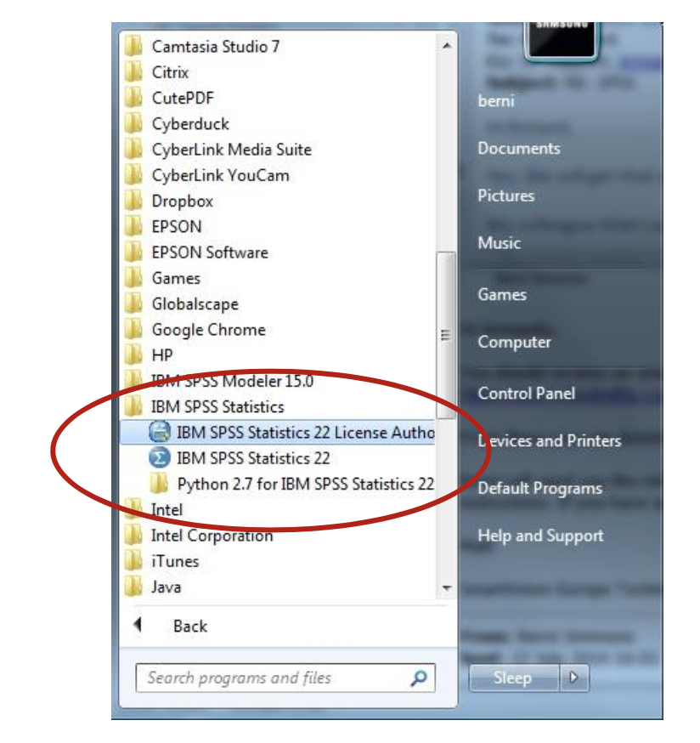Click the magnifier search icon
The width and height of the screenshot is (700, 743).
tap(419, 678)
